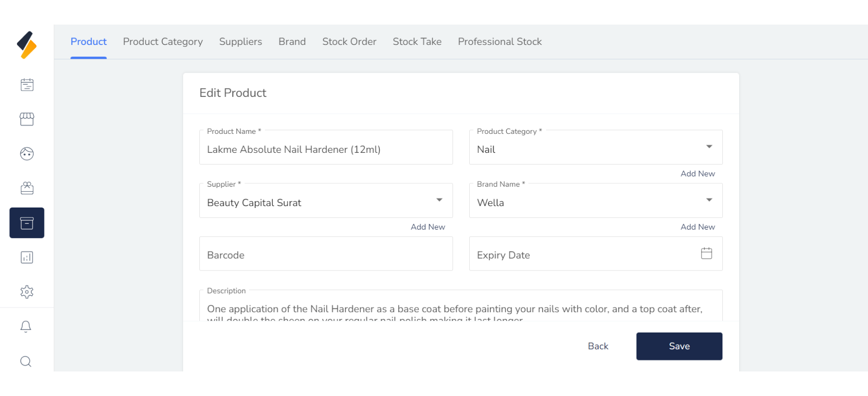Open the customer face icon in the sidebar
The image size is (868, 396).
tap(27, 154)
